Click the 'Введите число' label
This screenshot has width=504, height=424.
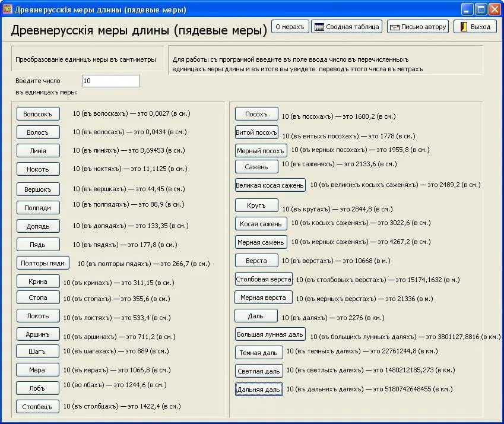coord(38,81)
